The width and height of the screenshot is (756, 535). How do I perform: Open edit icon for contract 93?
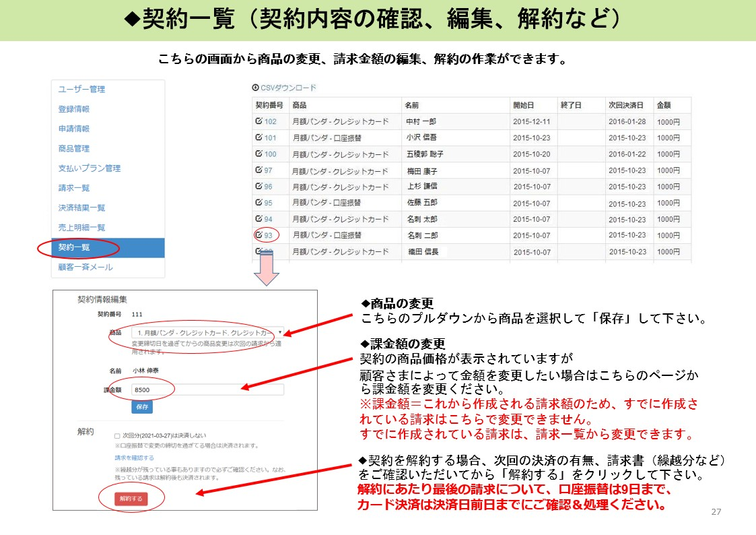(259, 235)
